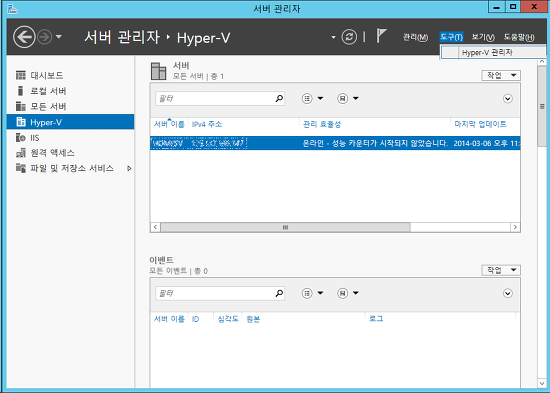This screenshot has width=550, height=393.
Task: Click the 서버 horizontal scrollbar thumb
Action: 285,227
